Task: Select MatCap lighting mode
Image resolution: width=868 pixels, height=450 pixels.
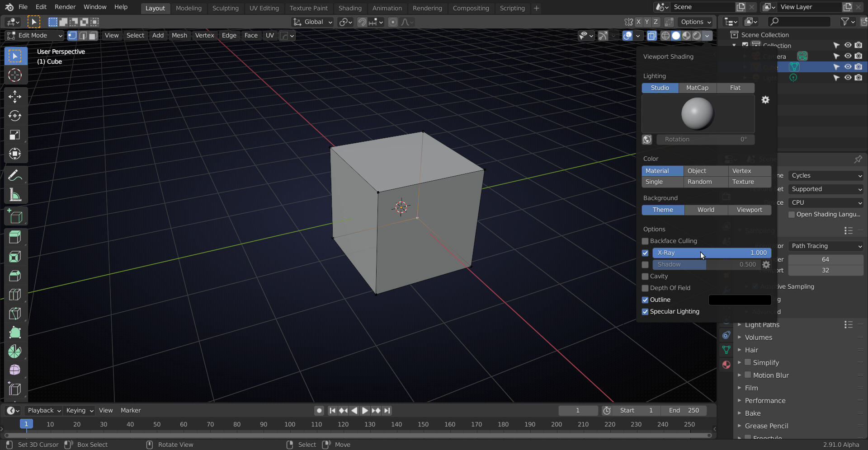Action: 698,88
